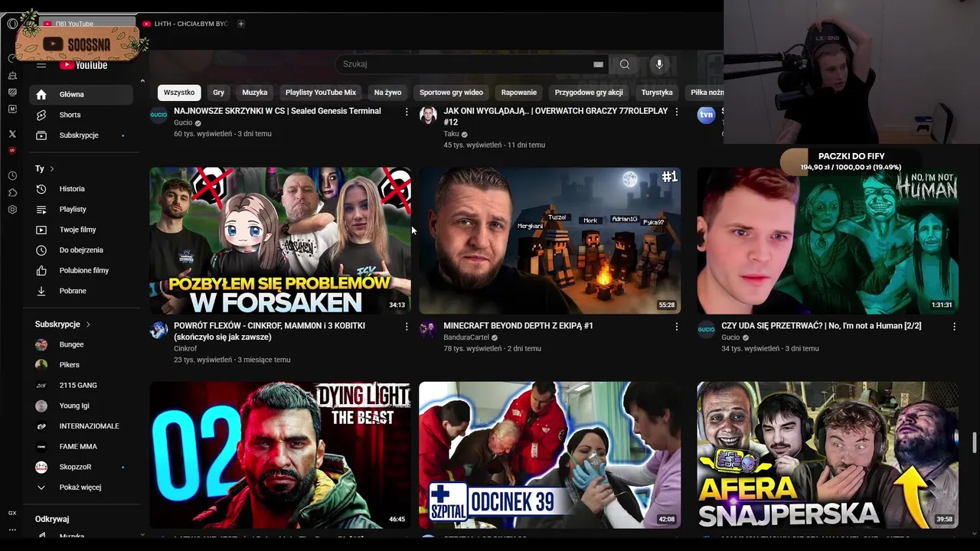Open Shorts from the sidebar
980x551 pixels.
click(81, 115)
